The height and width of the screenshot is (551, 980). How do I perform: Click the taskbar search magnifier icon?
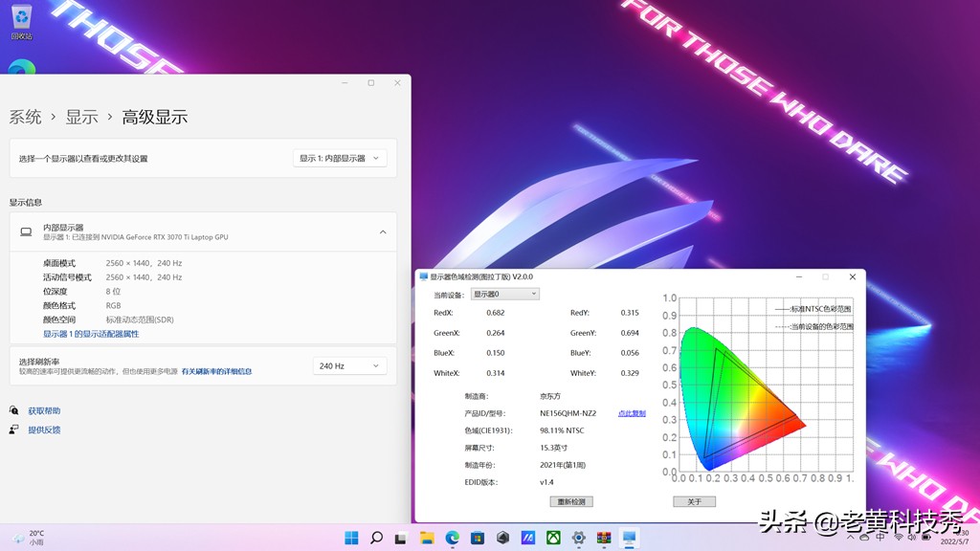(376, 538)
